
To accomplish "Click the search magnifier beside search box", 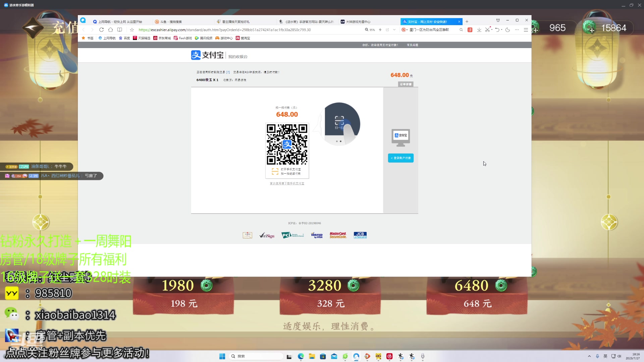I will point(461,30).
